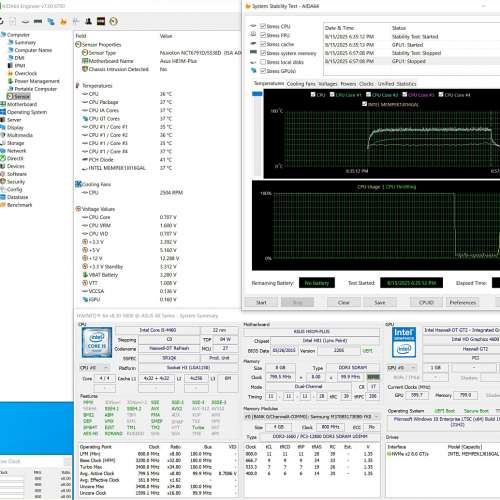This screenshot has width=500, height=500.
Task: Toggle the Stress FPU checkbox
Action: tap(263, 35)
